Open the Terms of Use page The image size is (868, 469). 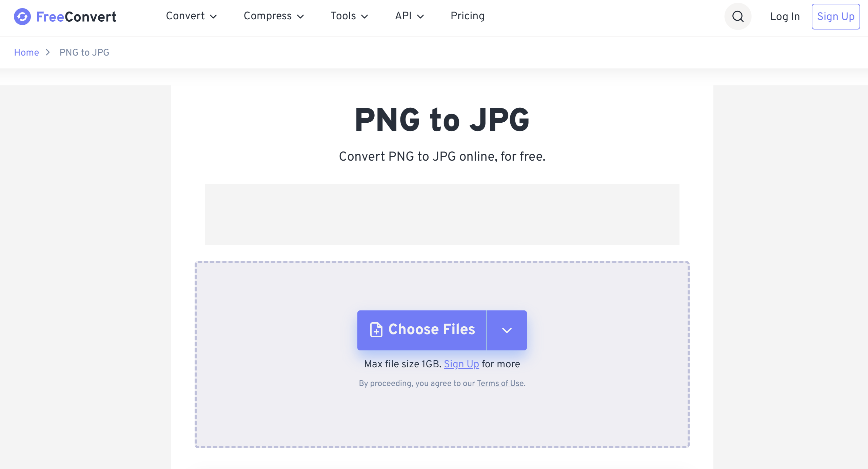(x=500, y=383)
